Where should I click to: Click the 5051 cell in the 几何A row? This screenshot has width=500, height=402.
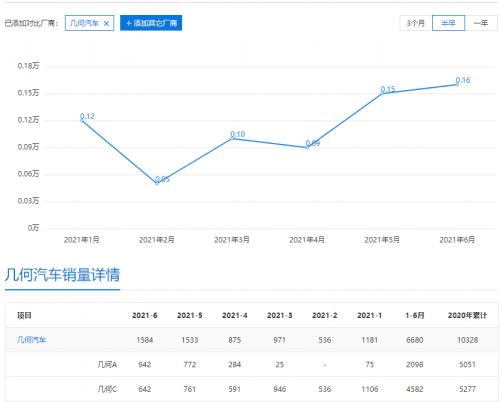467,364
